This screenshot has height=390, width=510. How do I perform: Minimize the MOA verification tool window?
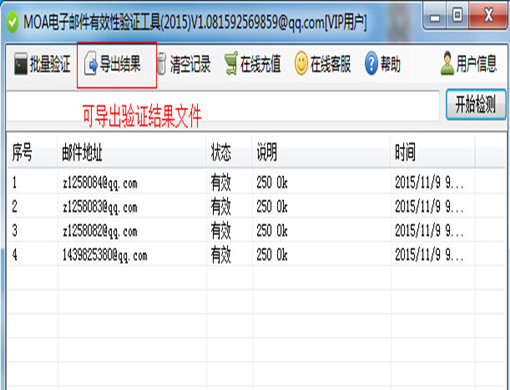[x=435, y=15]
